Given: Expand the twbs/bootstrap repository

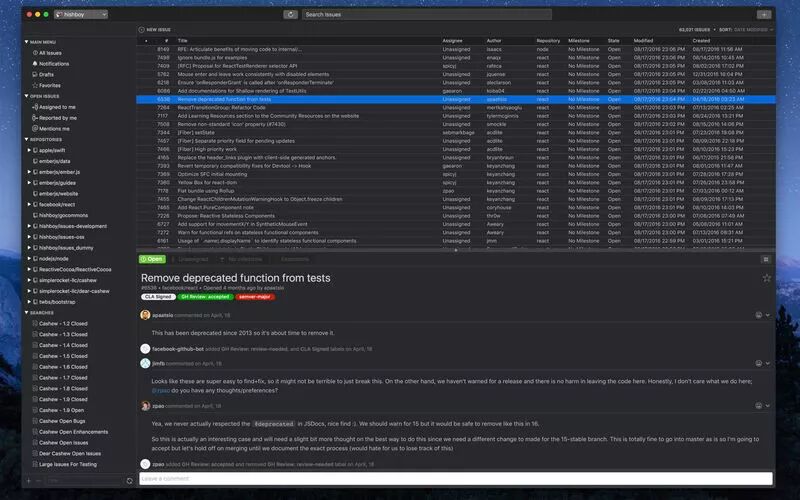Looking at the screenshot, I should point(29,302).
